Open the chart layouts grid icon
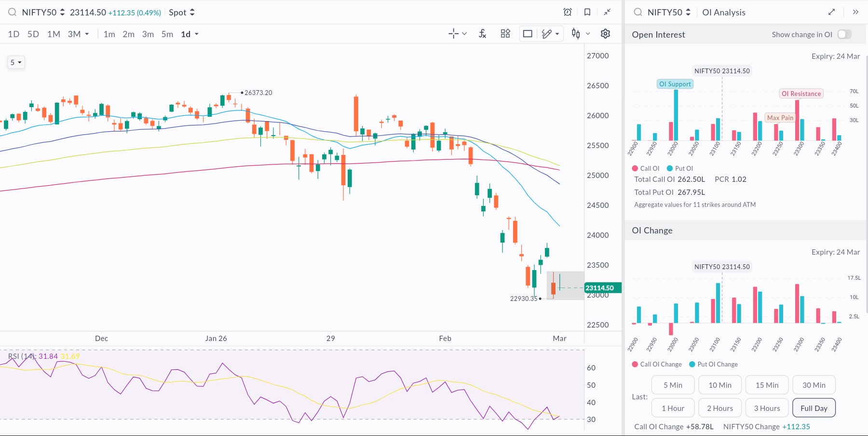868x436 pixels. tap(505, 34)
